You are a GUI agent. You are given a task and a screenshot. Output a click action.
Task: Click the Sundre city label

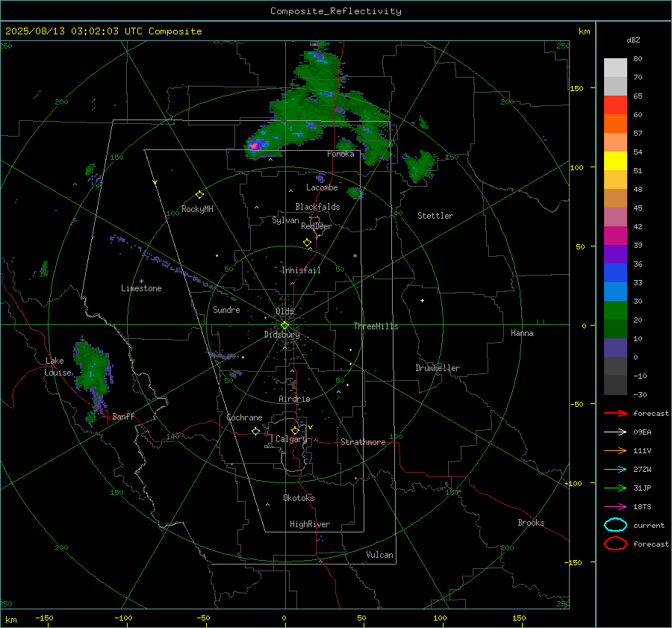226,309
